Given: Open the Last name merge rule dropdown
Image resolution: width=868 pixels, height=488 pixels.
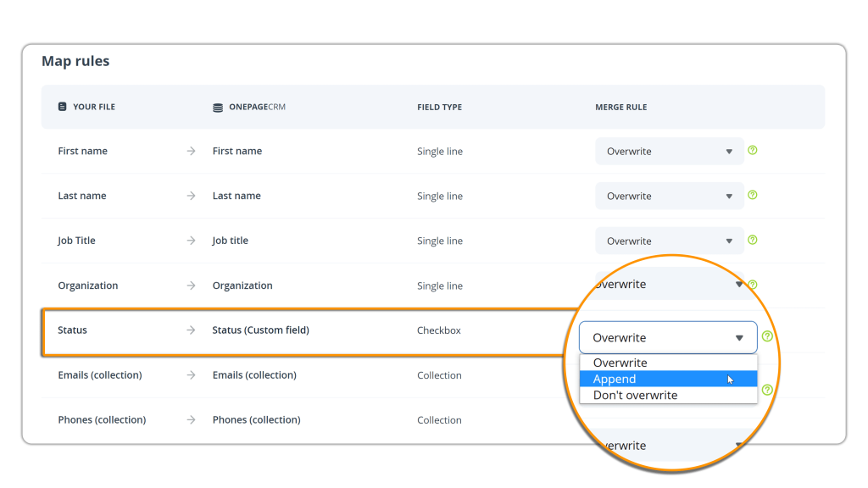Looking at the screenshot, I should coord(669,196).
